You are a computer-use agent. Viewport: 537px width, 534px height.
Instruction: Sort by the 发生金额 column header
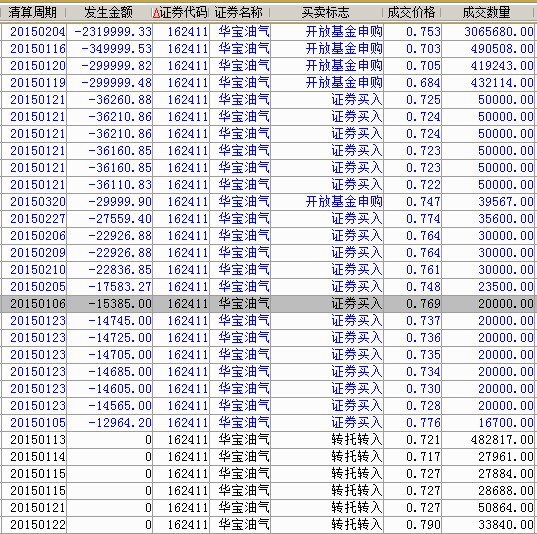pos(108,13)
